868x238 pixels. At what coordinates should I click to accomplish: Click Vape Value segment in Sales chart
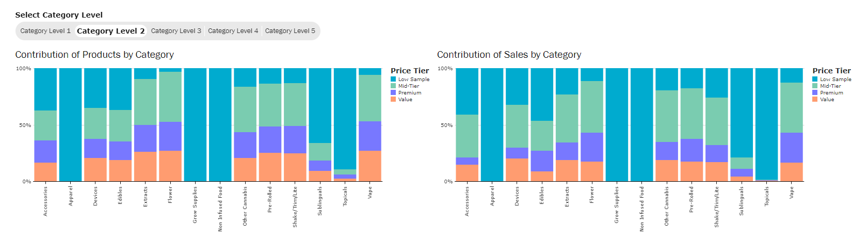tap(792, 172)
